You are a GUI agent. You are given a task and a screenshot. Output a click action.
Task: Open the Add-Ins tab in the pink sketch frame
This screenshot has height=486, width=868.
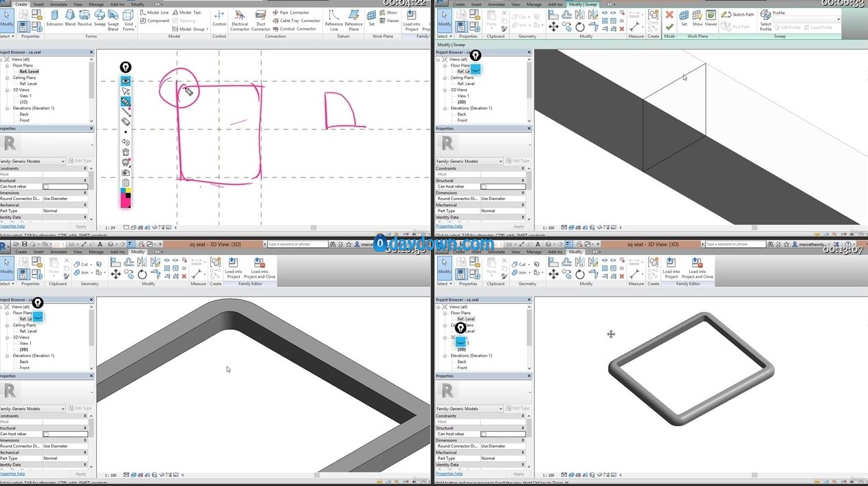(118, 4)
